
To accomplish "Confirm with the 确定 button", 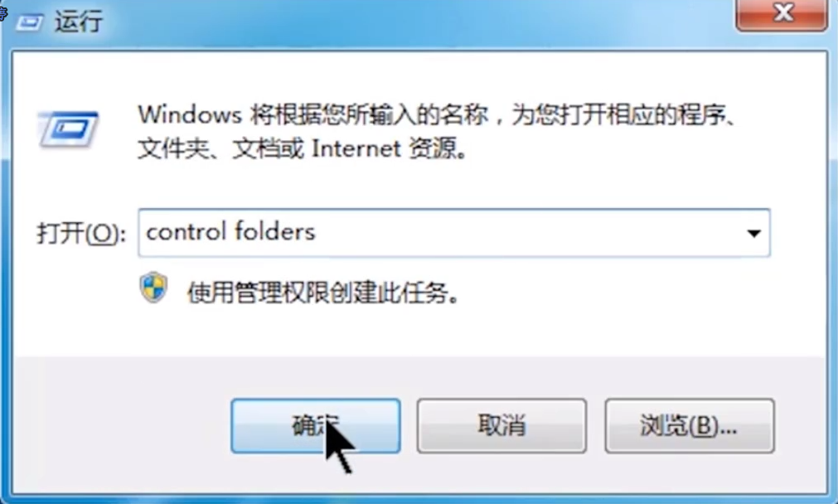I will coord(315,426).
